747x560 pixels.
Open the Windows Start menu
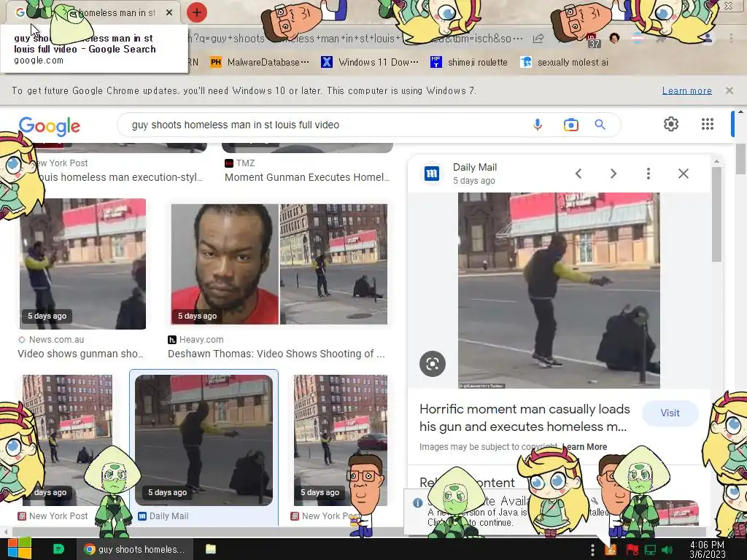(x=20, y=548)
